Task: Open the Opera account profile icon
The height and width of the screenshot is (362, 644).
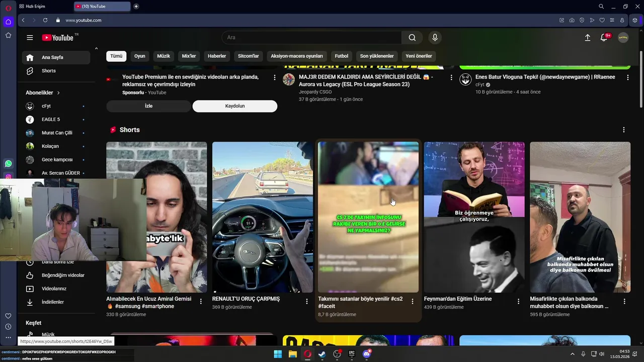Action: click(622, 20)
